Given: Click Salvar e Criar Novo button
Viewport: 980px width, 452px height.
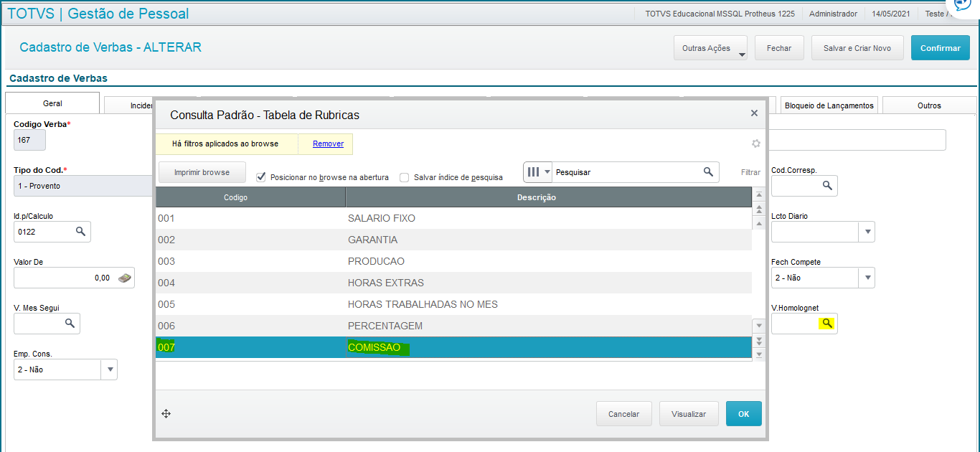Looking at the screenshot, I should pyautogui.click(x=857, y=48).
